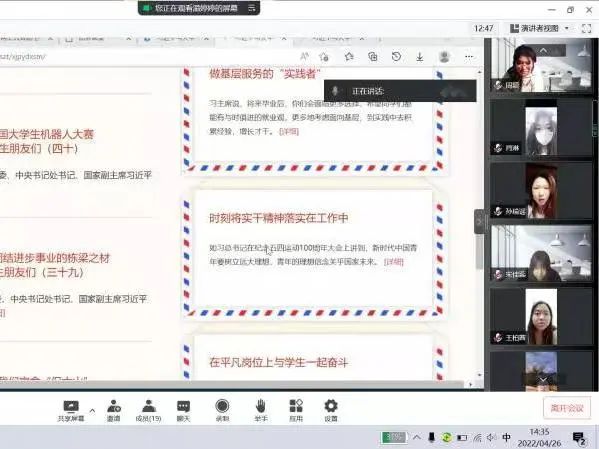Toggle the Windows volume speaker icon
599x449 pixels.
491,438
